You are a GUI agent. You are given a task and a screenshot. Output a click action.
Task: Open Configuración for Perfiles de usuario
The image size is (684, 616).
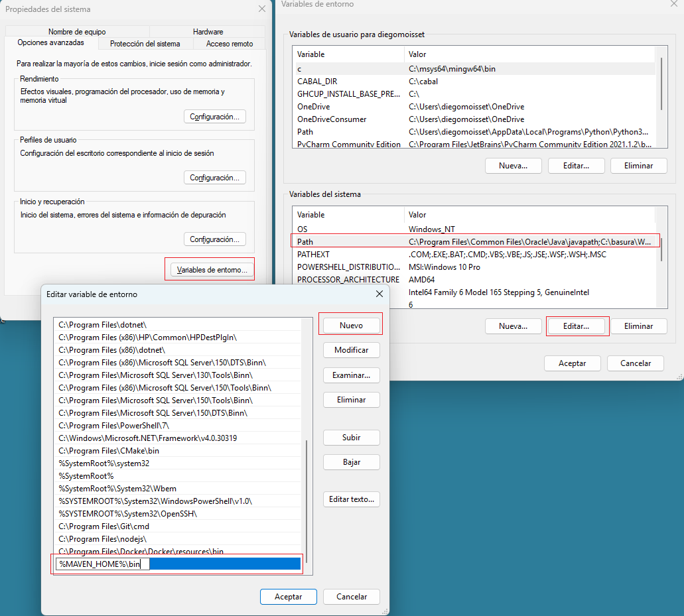click(x=214, y=178)
